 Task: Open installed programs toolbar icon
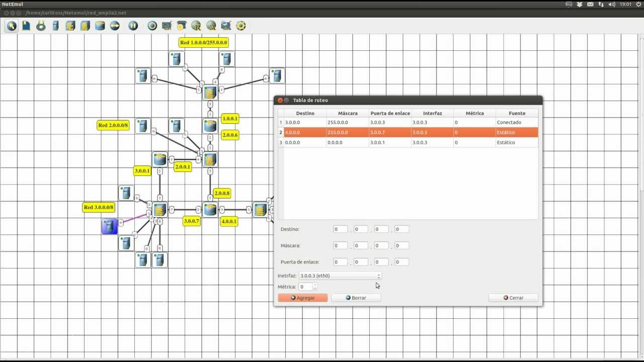(x=182, y=26)
